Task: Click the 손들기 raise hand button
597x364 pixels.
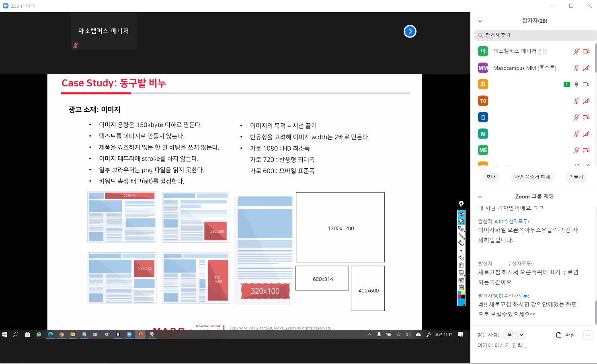Action: [x=576, y=177]
